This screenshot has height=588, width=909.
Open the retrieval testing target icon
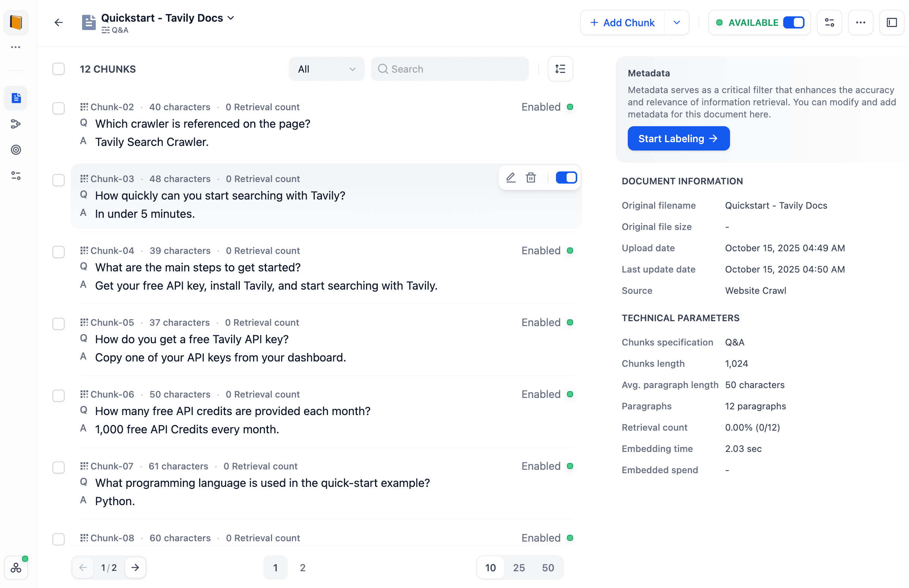coord(16,150)
